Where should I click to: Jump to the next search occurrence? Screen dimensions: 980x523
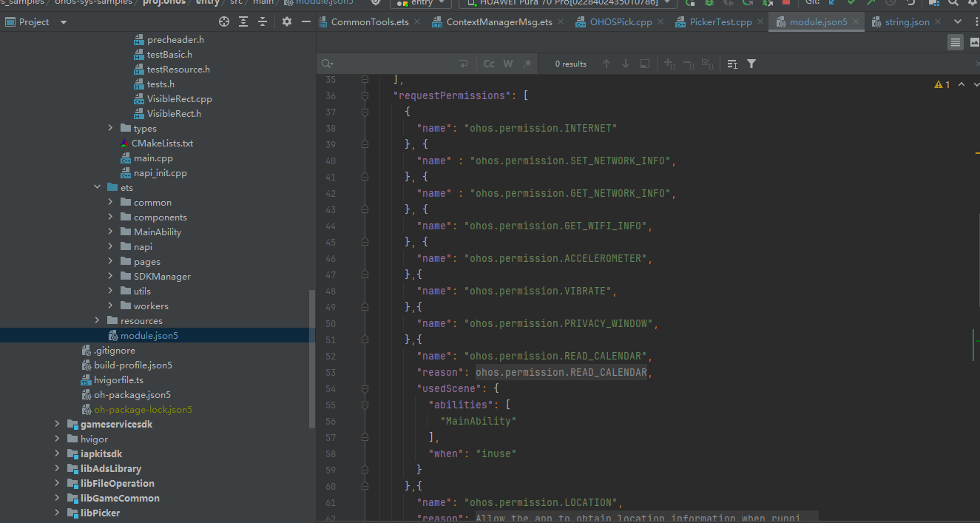(x=626, y=64)
